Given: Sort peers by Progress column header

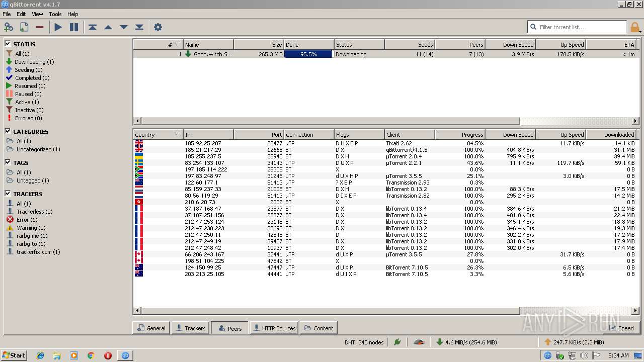Looking at the screenshot, I should coord(460,134).
